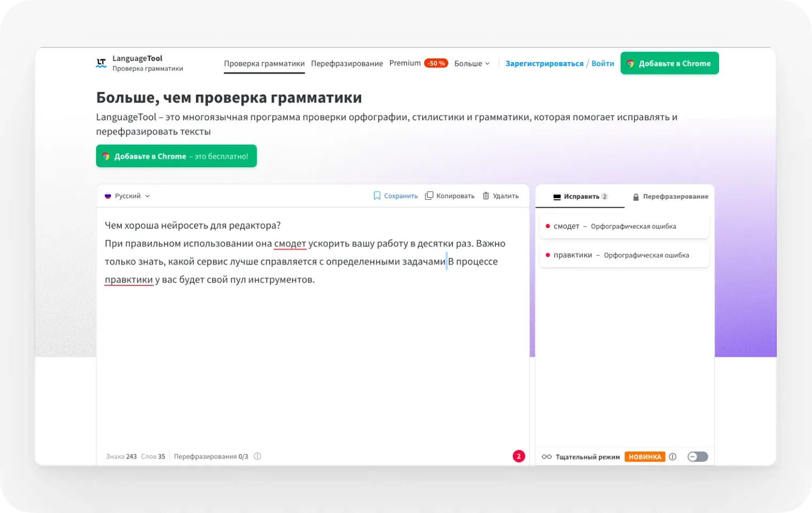The height and width of the screenshot is (513, 812).
Task: Click Добавьте в Chrome button in header
Action: click(x=669, y=63)
